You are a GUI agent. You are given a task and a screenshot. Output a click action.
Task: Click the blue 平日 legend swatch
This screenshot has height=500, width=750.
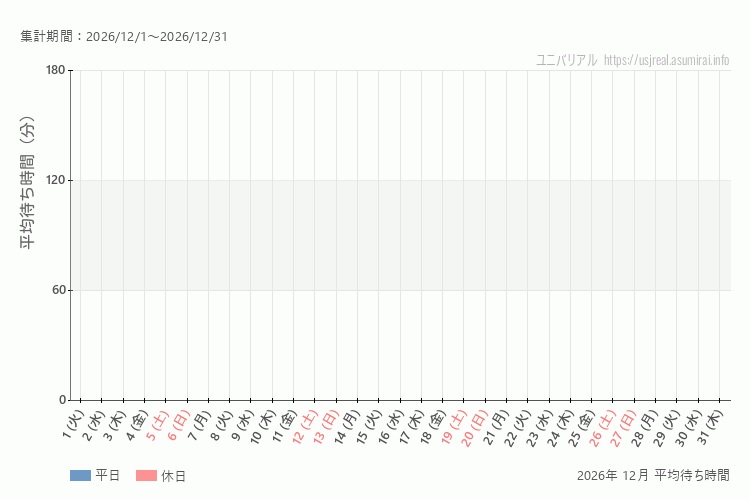click(80, 476)
